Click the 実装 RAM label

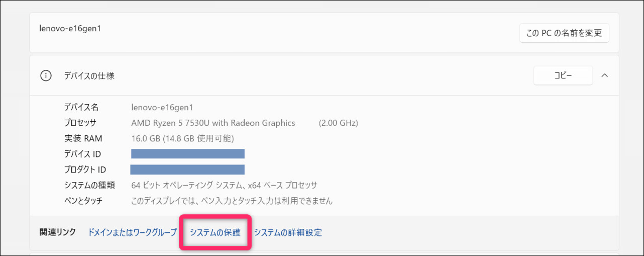[83, 138]
